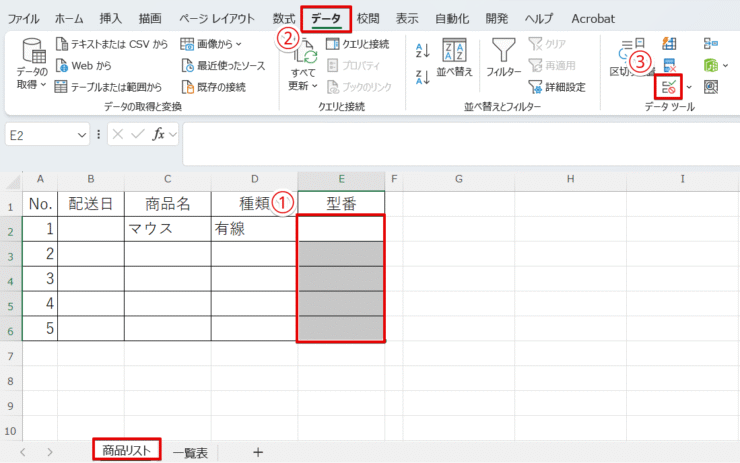The width and height of the screenshot is (740, 463).
Task: Open the 開発 tab
Action: click(x=496, y=19)
